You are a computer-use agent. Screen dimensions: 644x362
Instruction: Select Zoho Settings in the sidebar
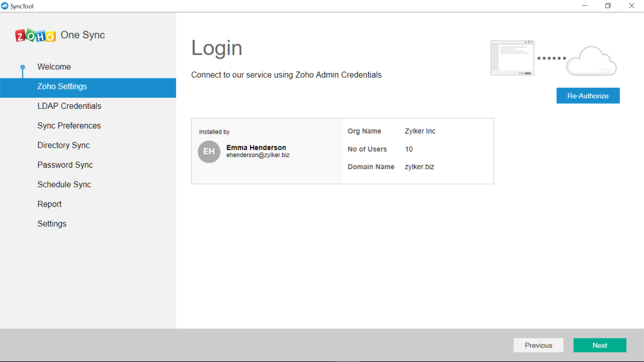62,86
